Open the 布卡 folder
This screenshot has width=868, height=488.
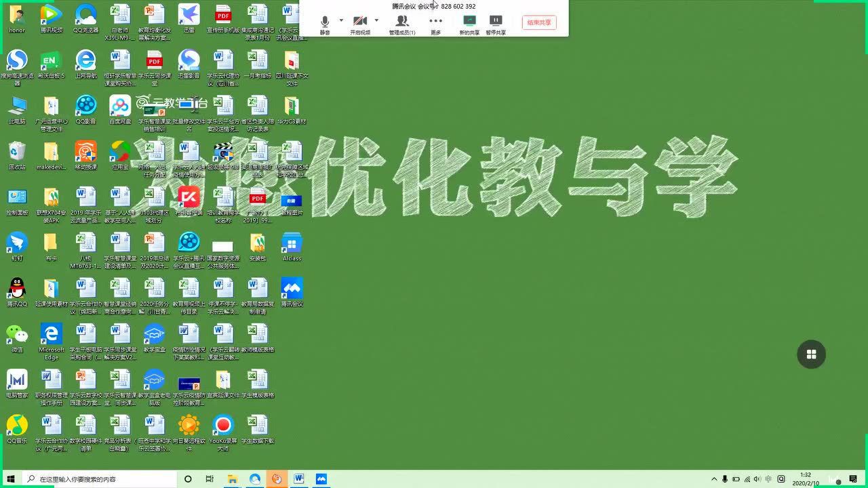(x=52, y=247)
